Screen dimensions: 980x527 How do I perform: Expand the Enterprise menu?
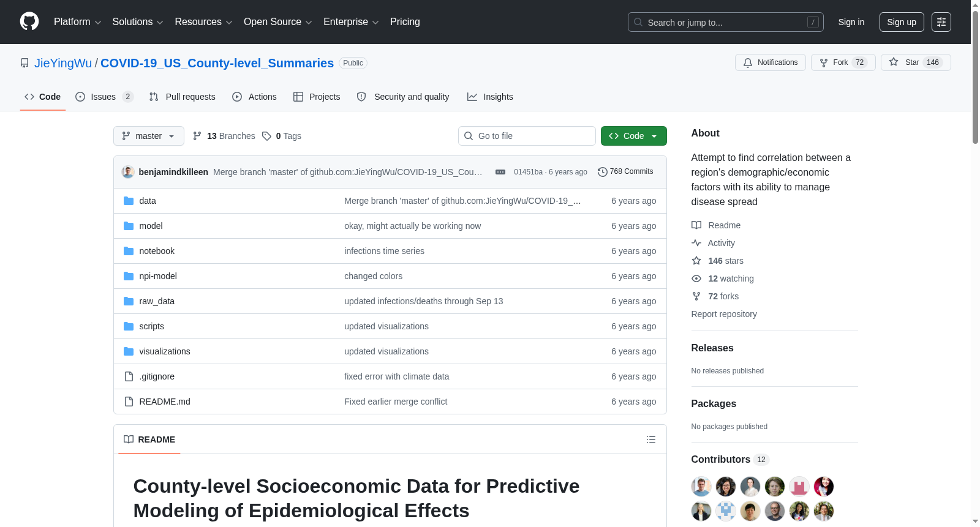pos(351,22)
